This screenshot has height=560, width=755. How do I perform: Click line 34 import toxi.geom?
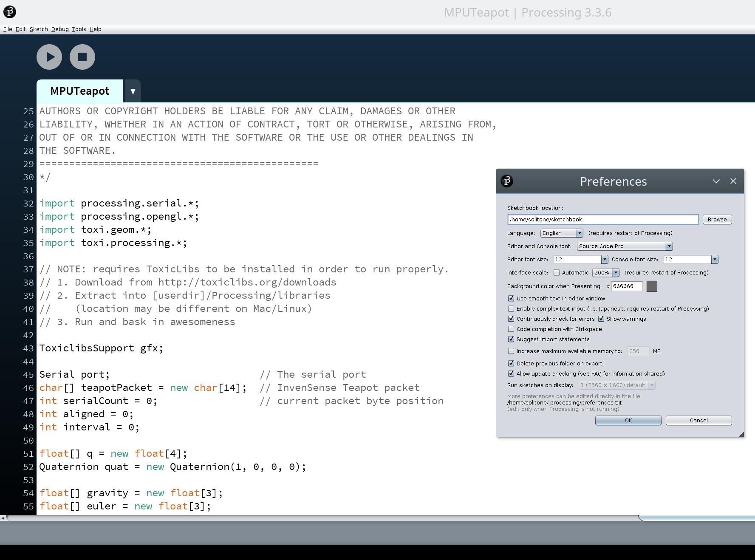click(x=95, y=229)
